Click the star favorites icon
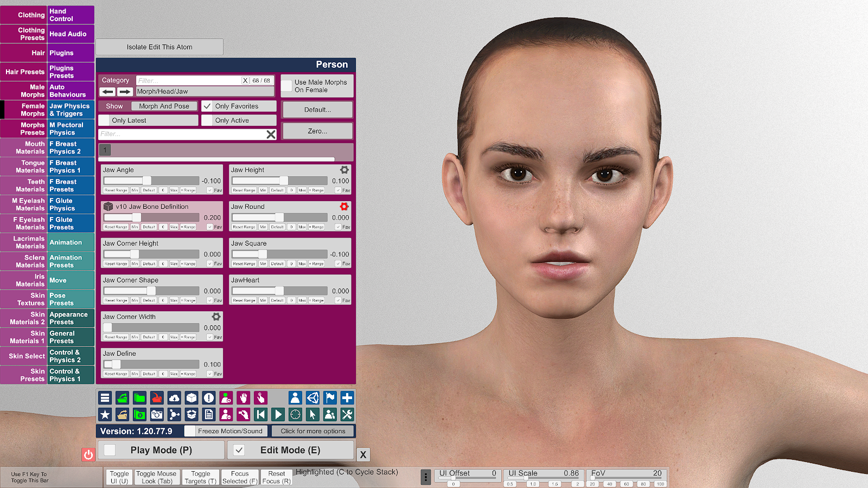Screen dimensions: 868x488 point(105,415)
